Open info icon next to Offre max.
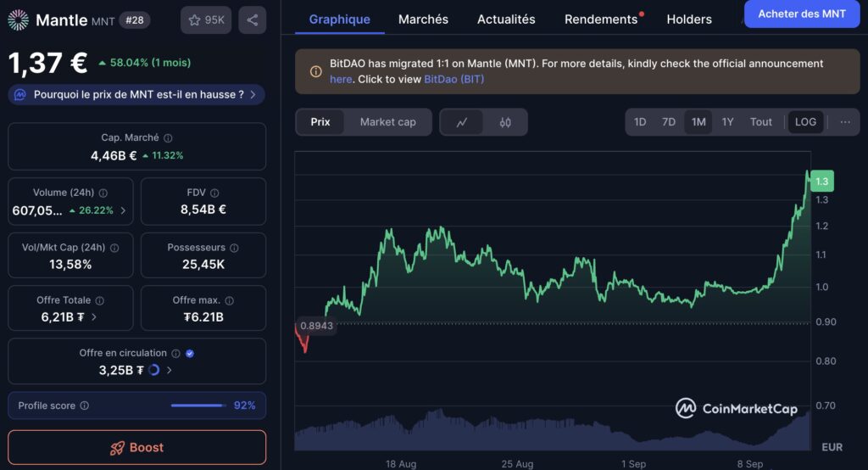This screenshot has width=868, height=470. [x=229, y=300]
